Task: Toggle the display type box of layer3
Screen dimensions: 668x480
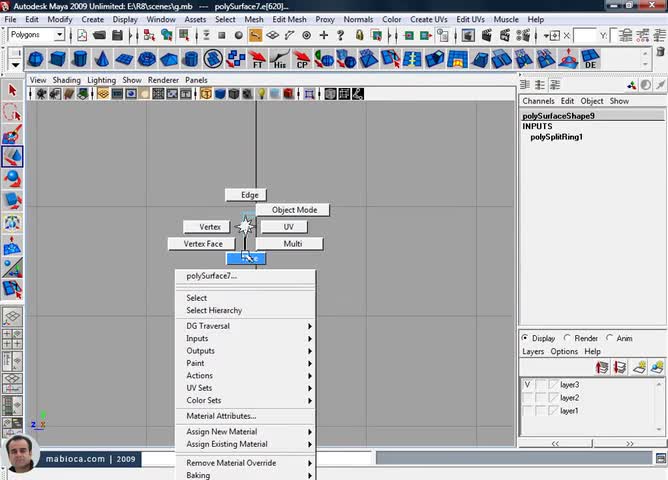Action: (541, 385)
